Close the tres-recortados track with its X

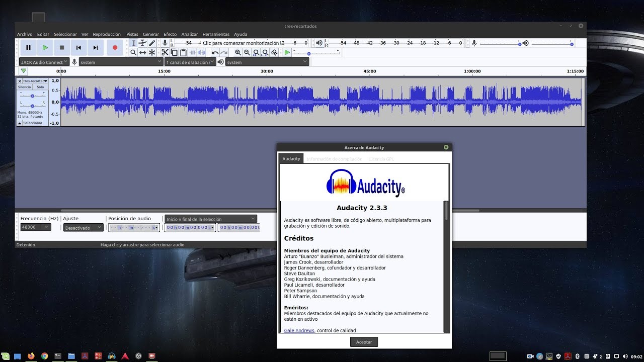[x=20, y=81]
